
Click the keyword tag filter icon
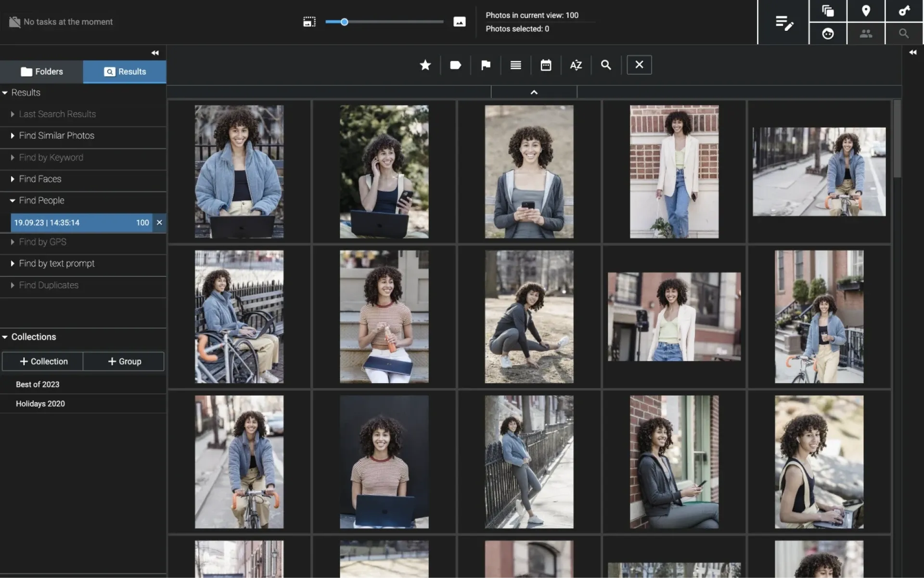click(455, 65)
